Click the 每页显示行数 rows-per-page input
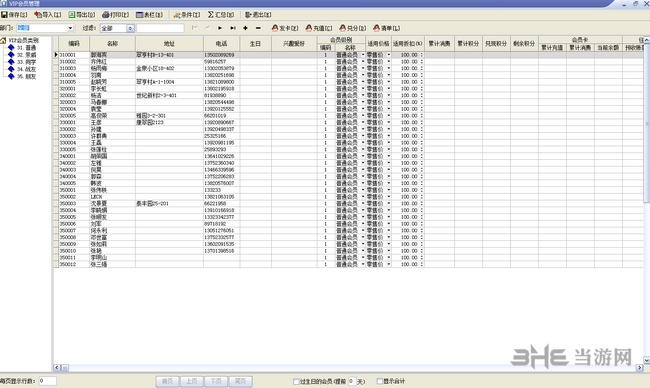Screen dimensions: 650x388 tap(48, 381)
